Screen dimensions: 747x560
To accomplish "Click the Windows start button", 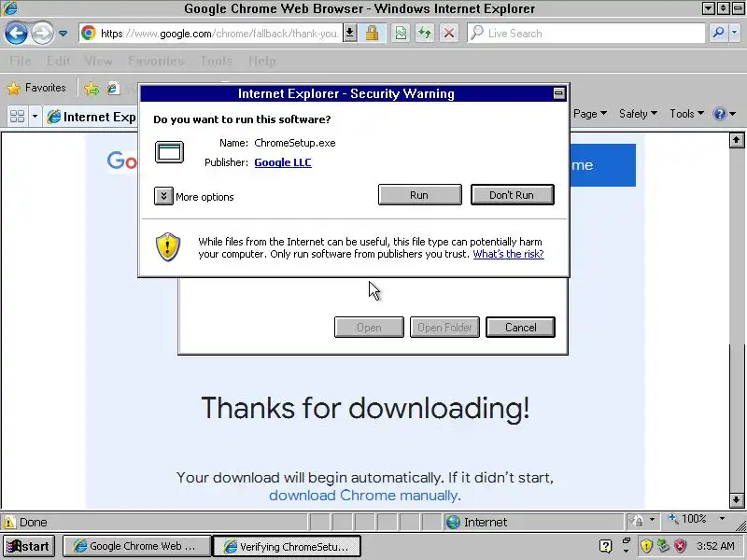I will click(x=29, y=546).
